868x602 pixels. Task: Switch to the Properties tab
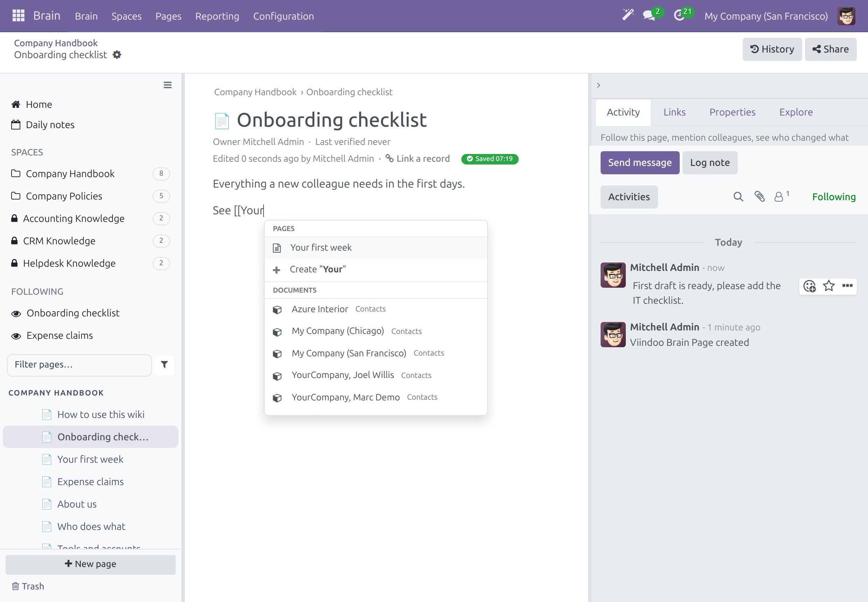click(732, 112)
